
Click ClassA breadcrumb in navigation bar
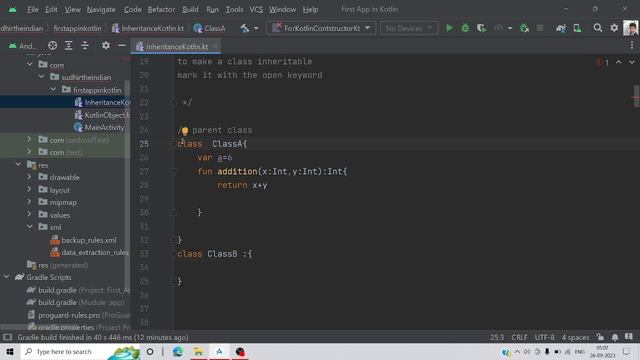click(209, 28)
